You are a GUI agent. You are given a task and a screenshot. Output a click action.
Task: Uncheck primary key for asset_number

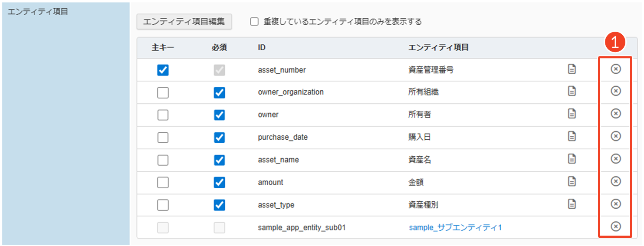(163, 70)
